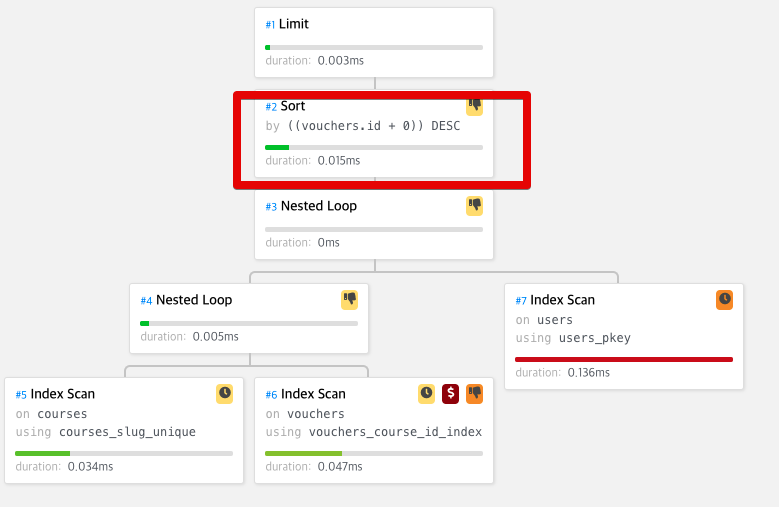Click the duration bar of the Limit node
Viewport: 779px width, 507px height.
(373, 47)
